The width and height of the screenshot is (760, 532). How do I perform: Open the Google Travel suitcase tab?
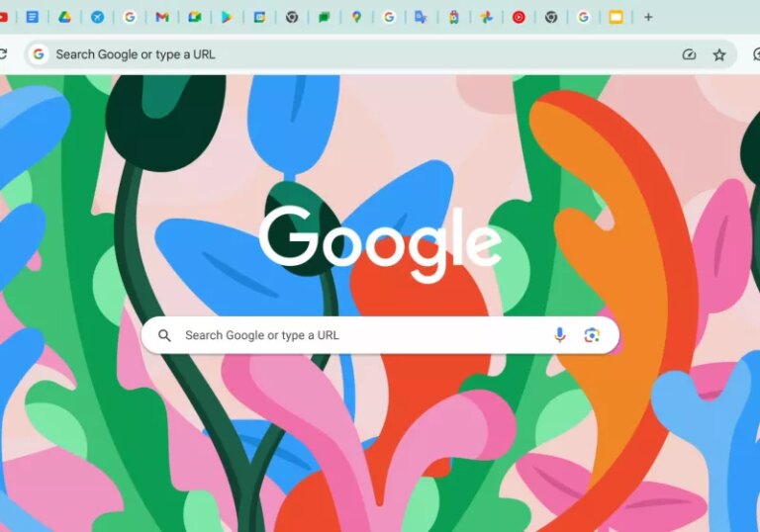click(x=453, y=18)
